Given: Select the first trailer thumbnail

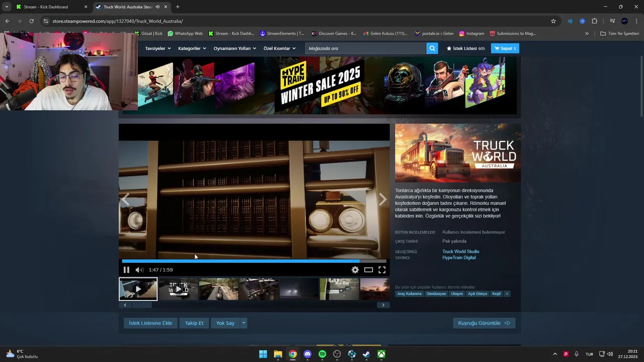Looking at the screenshot, I should [x=138, y=289].
